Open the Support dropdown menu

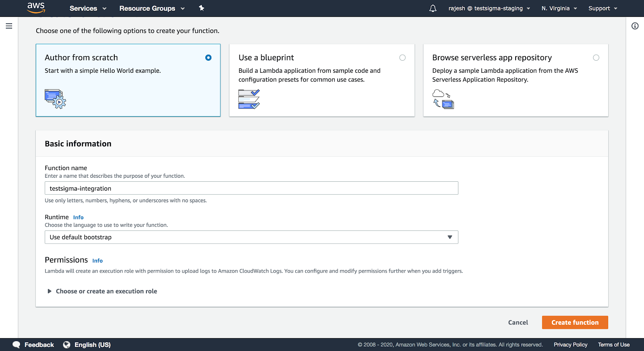point(603,8)
